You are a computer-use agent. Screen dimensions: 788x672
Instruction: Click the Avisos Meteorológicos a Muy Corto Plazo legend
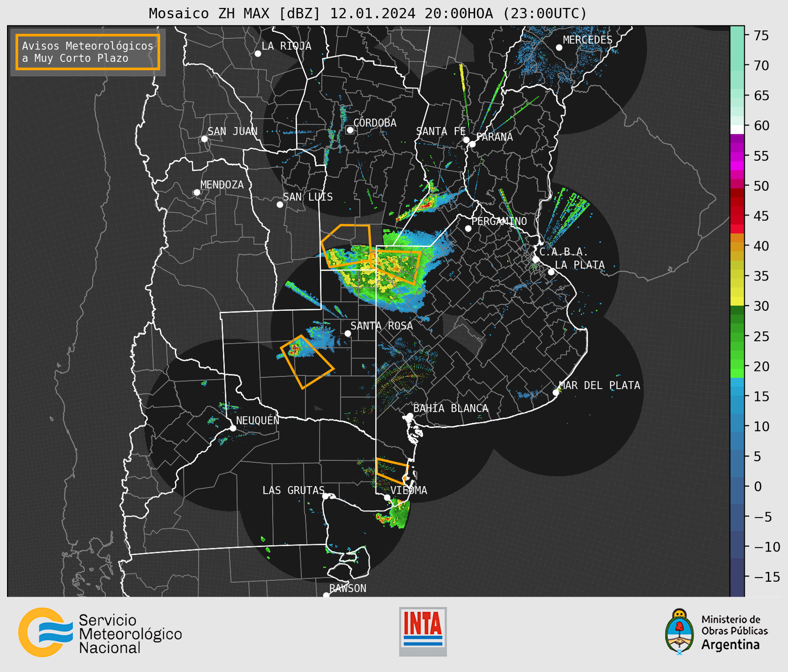(x=88, y=52)
